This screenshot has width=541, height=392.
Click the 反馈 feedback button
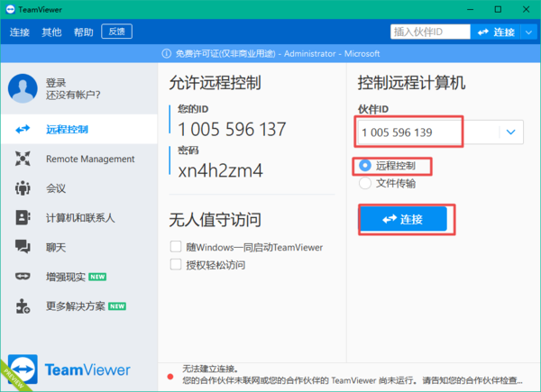(117, 32)
